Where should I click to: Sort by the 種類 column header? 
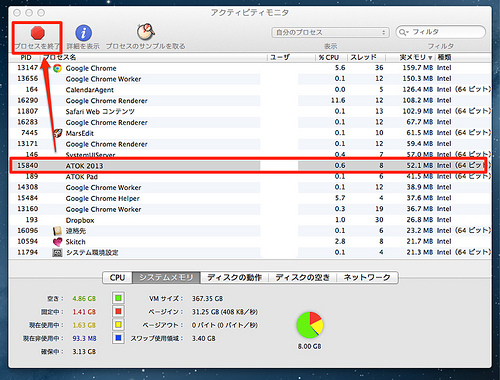[463, 57]
